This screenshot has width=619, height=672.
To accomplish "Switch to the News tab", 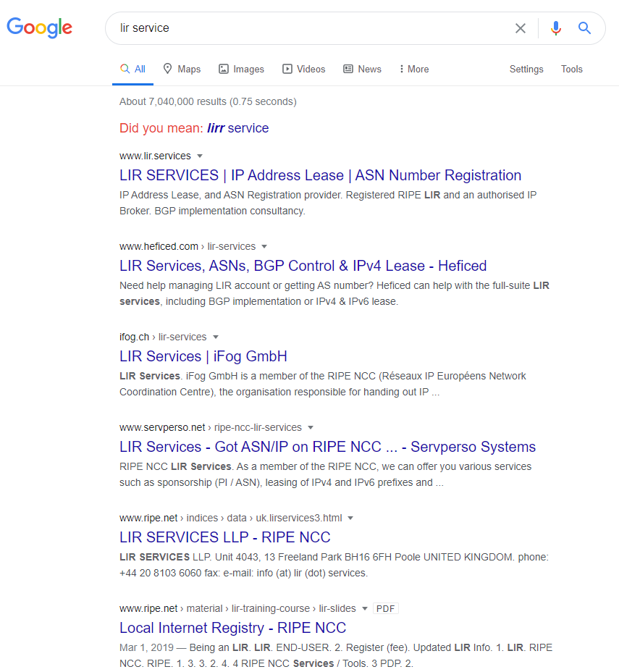I will click(362, 69).
